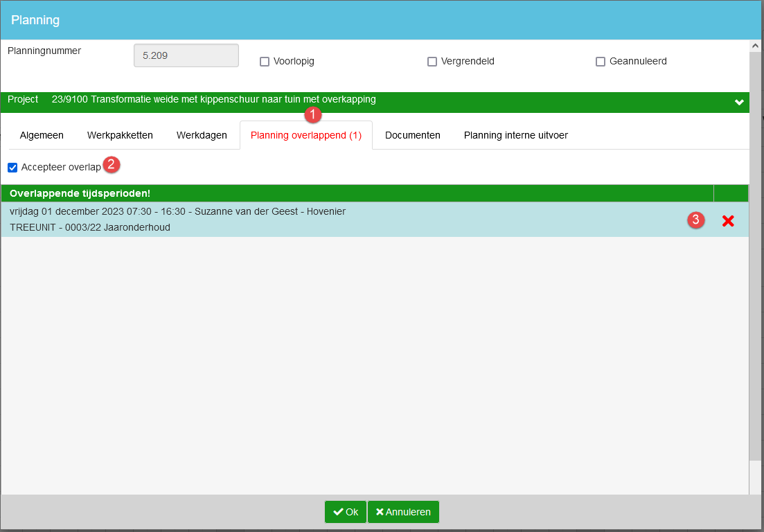764x532 pixels.
Task: Click the scrollbar up arrow
Action: click(x=756, y=46)
